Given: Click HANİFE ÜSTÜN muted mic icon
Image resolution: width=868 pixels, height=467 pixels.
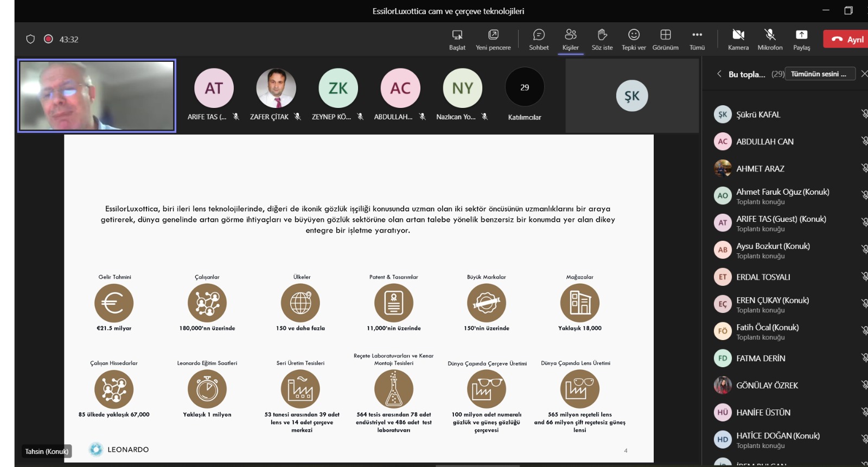Looking at the screenshot, I should tap(864, 412).
